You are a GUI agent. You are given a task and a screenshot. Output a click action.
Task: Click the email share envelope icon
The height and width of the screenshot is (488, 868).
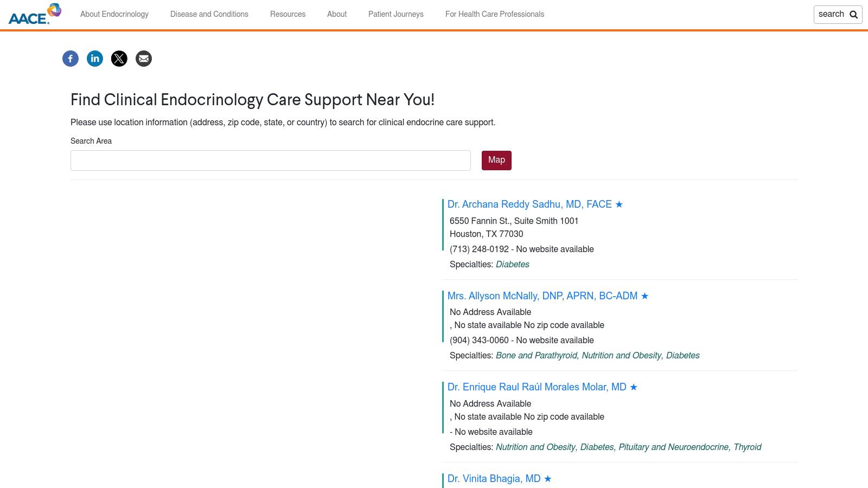[144, 59]
